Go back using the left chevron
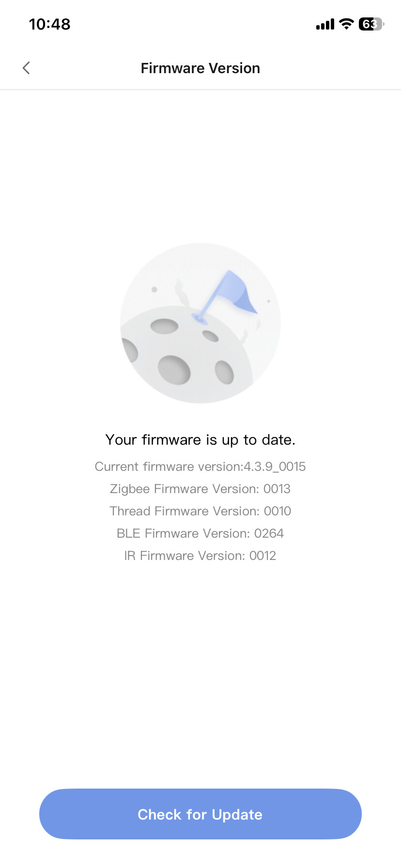Viewport: 401px width, 868px height. tap(27, 68)
